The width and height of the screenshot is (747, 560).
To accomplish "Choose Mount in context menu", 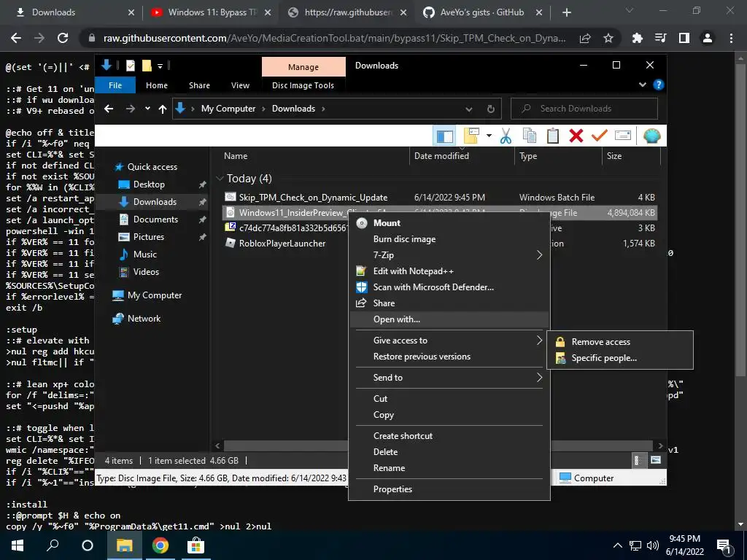I will [387, 223].
